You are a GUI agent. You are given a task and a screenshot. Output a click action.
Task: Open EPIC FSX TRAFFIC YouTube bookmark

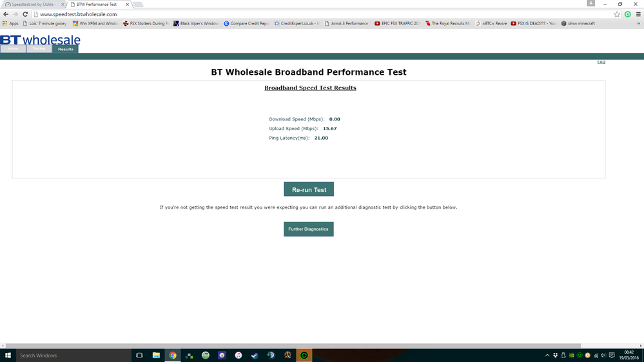(x=397, y=23)
